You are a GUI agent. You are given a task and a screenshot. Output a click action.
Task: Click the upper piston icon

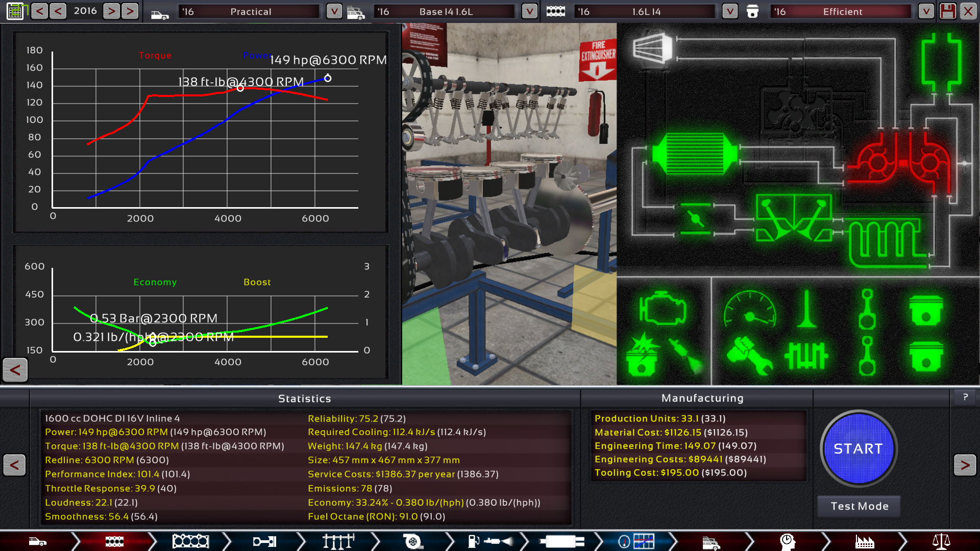point(926,310)
